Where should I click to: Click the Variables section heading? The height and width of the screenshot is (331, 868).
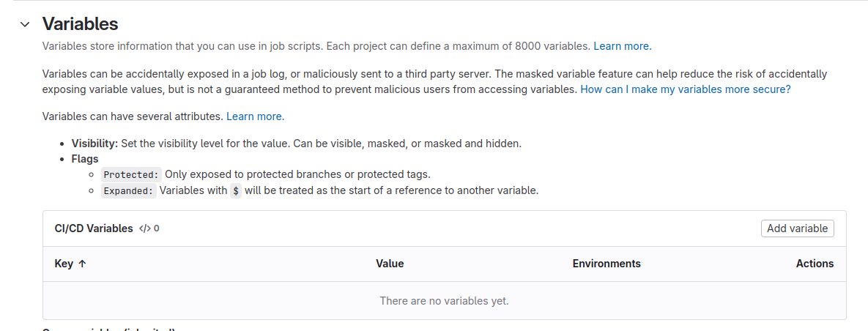[x=80, y=23]
